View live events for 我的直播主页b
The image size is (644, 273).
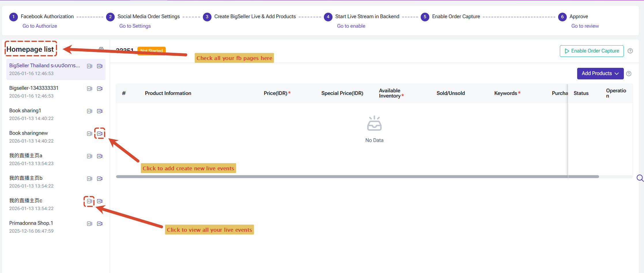point(90,179)
